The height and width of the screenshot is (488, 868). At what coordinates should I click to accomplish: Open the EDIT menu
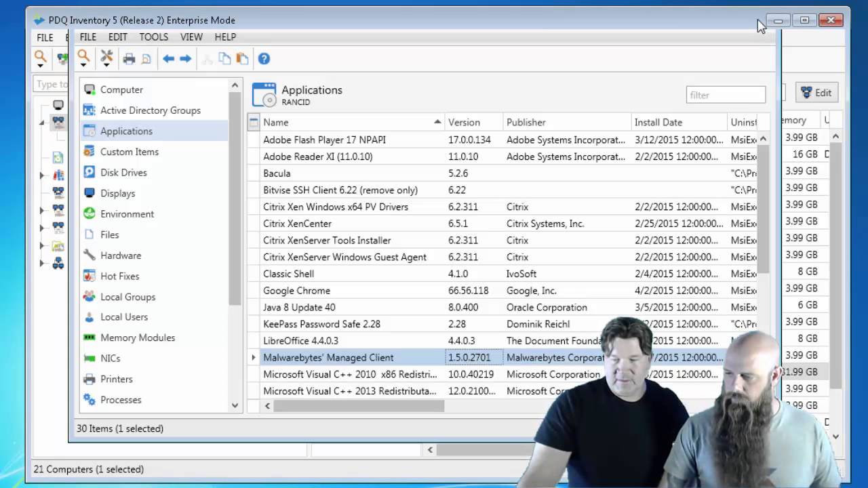[117, 37]
